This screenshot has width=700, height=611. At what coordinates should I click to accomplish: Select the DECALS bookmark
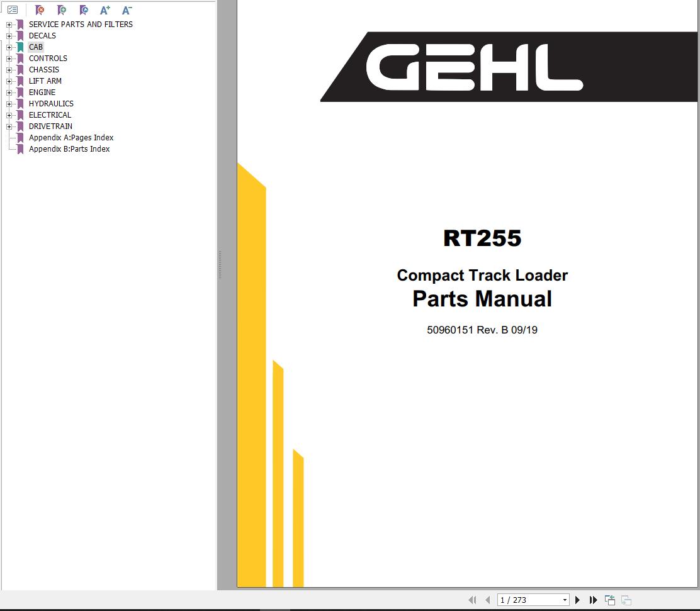click(x=42, y=36)
